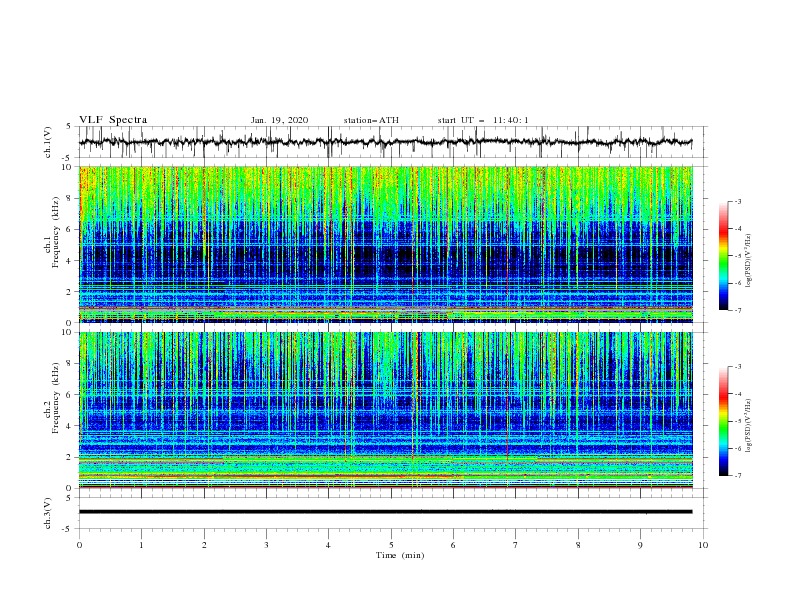Image resolution: width=792 pixels, height=612 pixels.
Task: Click the "ch.1(V)" waveform axis label
Action: [x=48, y=142]
